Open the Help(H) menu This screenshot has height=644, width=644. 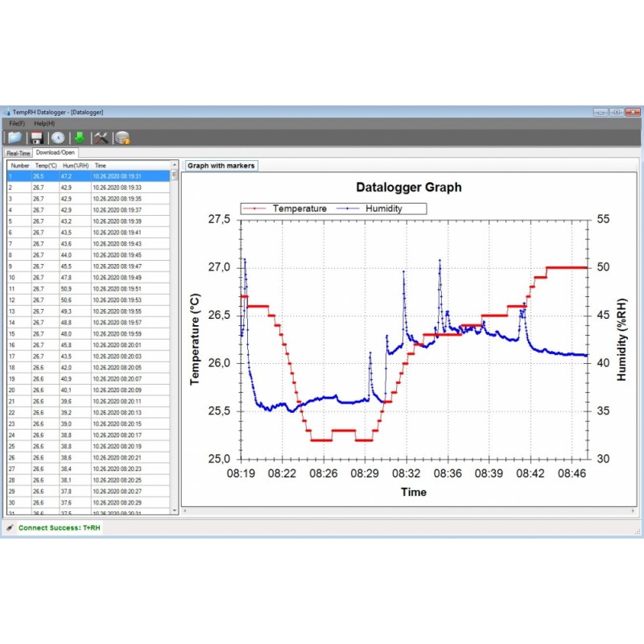[x=44, y=123]
